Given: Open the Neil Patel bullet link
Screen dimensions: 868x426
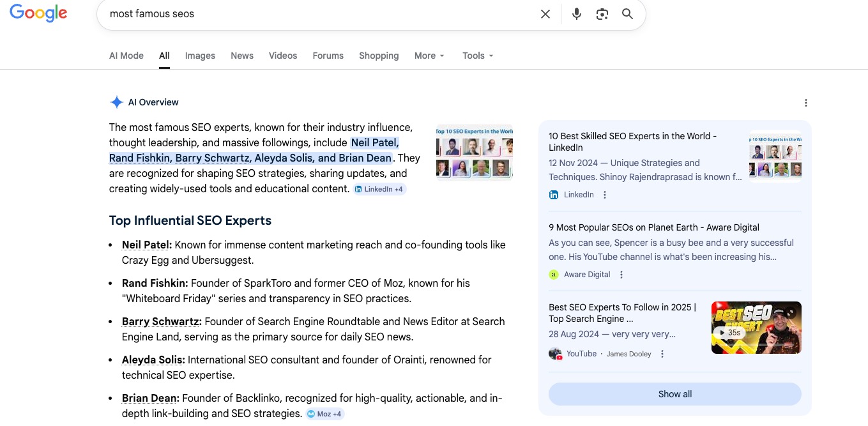Looking at the screenshot, I should point(146,245).
